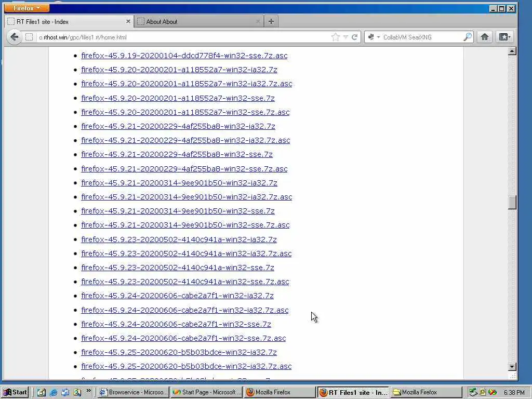
Task: Open the orange Firefox application menu
Action: tap(26, 8)
